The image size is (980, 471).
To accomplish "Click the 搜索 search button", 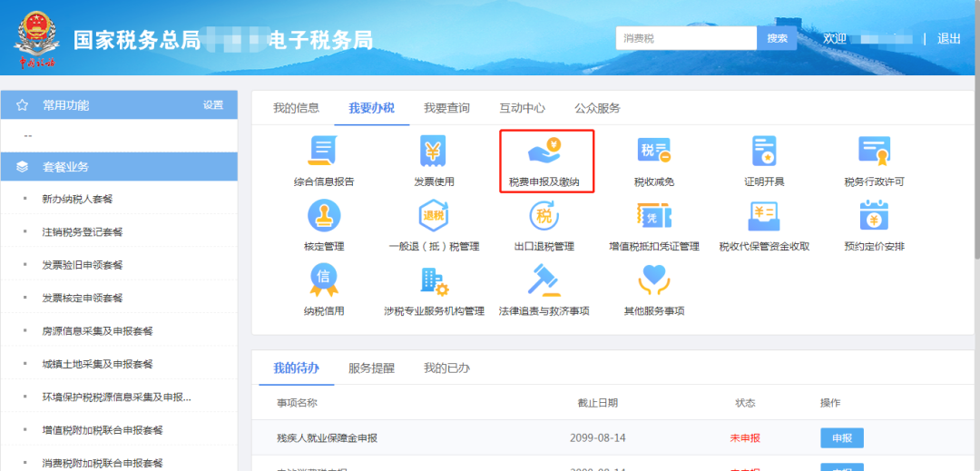I will (777, 38).
